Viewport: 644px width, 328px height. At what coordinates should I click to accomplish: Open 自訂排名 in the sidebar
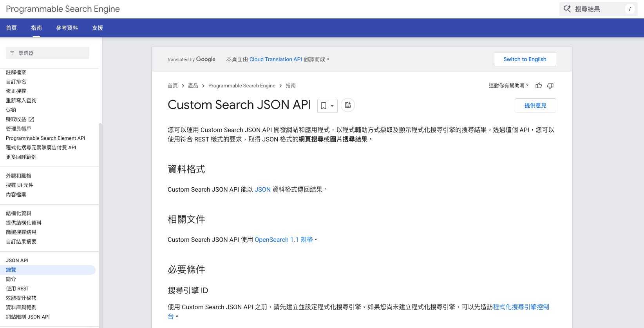point(16,82)
